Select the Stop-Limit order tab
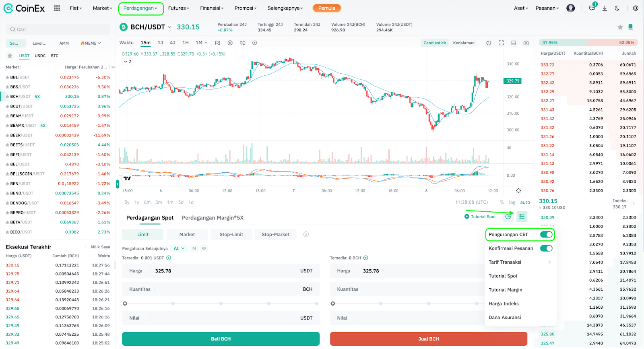The height and width of the screenshot is (349, 644). coord(231,234)
